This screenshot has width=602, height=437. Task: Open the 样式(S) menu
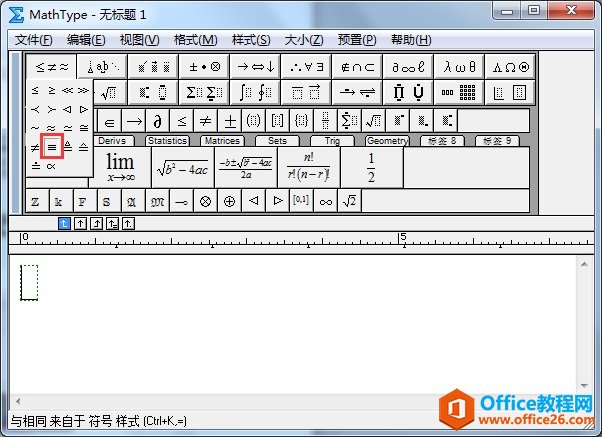(250, 40)
